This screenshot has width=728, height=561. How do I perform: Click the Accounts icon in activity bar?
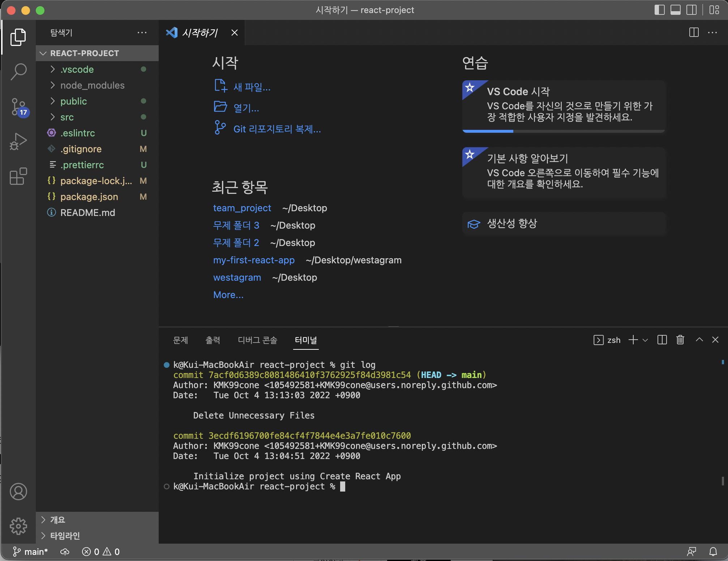coord(18,492)
